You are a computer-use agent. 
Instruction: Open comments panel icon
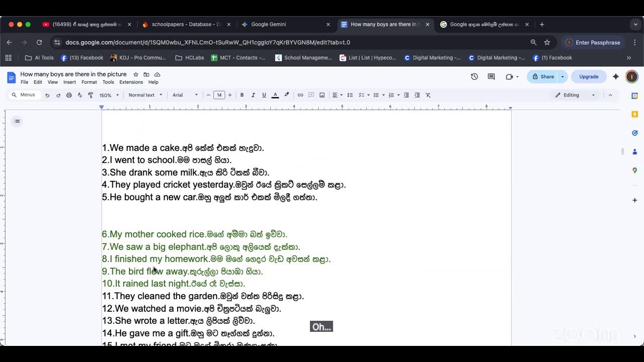[x=491, y=76]
